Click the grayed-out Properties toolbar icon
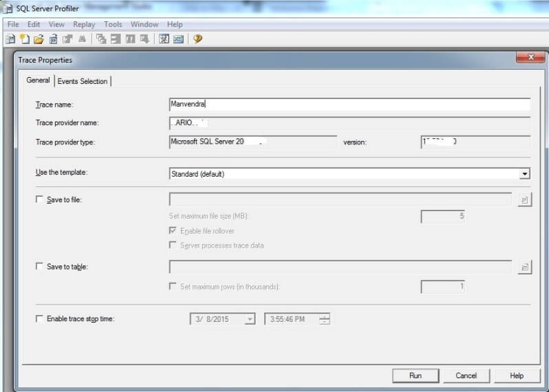549x392 pixels. pos(67,39)
